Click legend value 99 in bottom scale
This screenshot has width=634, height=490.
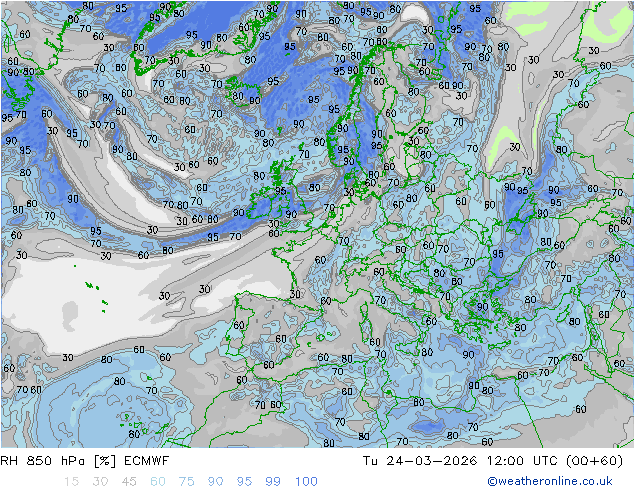[273, 481]
